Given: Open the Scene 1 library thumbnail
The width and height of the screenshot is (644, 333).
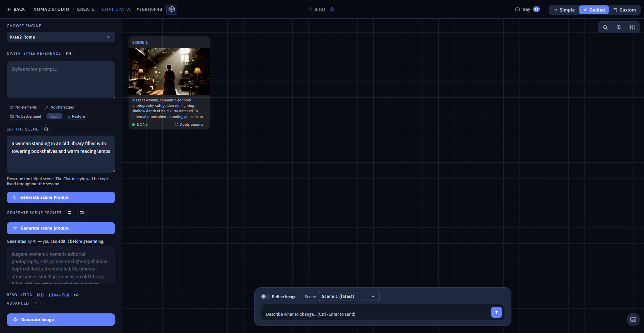Looking at the screenshot, I should click(169, 71).
